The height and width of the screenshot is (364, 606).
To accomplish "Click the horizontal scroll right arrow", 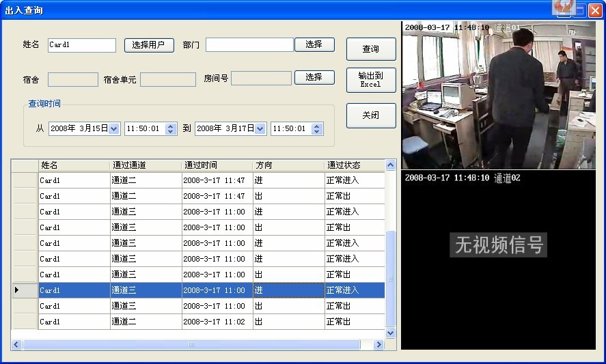I will [378, 344].
